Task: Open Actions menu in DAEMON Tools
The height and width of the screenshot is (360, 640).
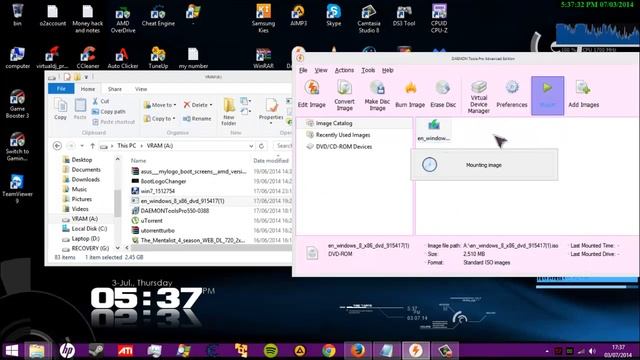Action: coord(344,70)
